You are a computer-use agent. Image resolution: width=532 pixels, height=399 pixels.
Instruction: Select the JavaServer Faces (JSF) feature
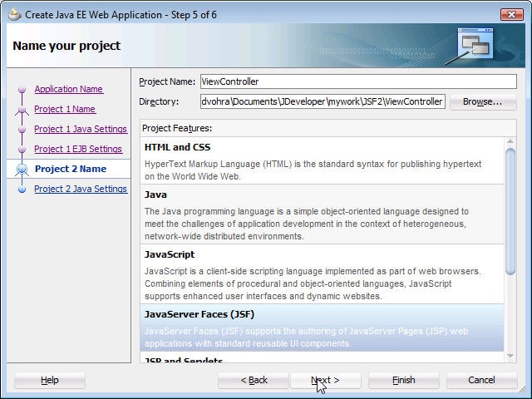[x=322, y=328]
